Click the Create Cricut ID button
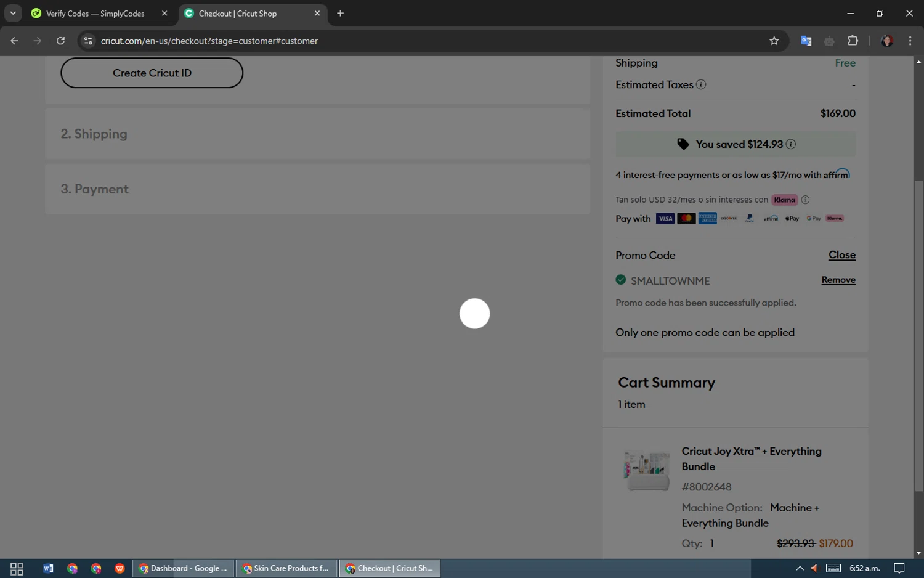The height and width of the screenshot is (578, 924). pos(152,73)
